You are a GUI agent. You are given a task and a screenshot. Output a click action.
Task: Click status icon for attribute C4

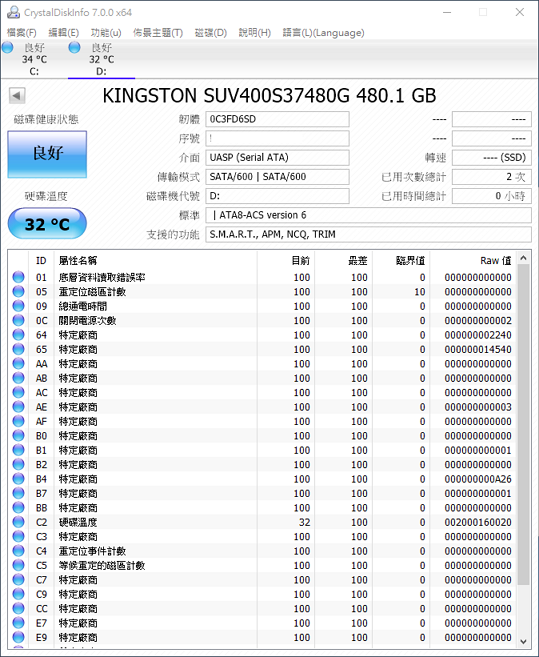click(x=18, y=551)
